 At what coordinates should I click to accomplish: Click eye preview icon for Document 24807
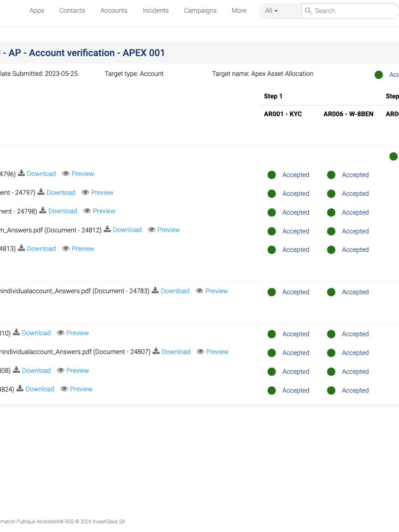(200, 352)
